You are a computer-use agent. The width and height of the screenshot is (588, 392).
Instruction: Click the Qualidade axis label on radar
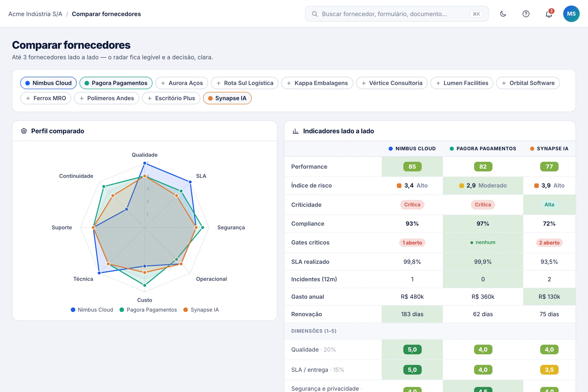145,155
